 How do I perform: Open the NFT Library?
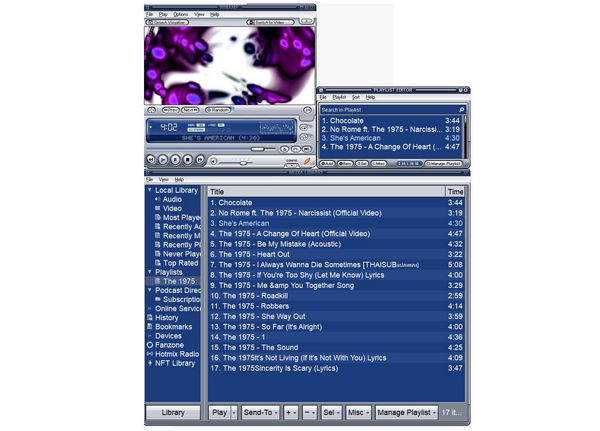[171, 363]
